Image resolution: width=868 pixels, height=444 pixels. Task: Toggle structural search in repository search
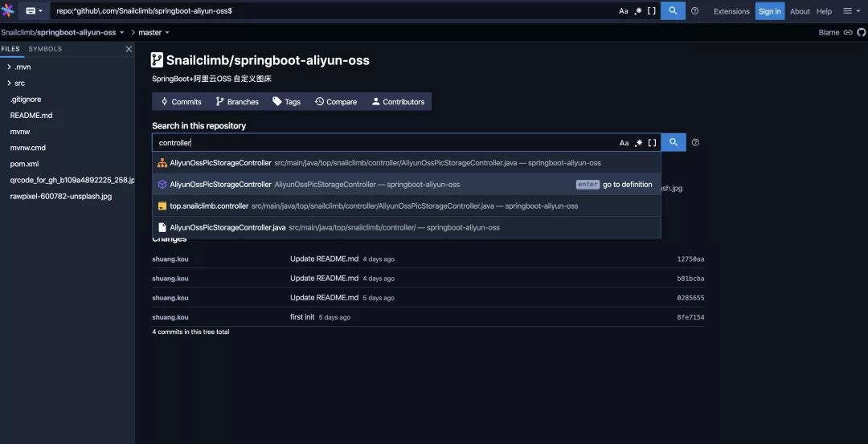652,143
